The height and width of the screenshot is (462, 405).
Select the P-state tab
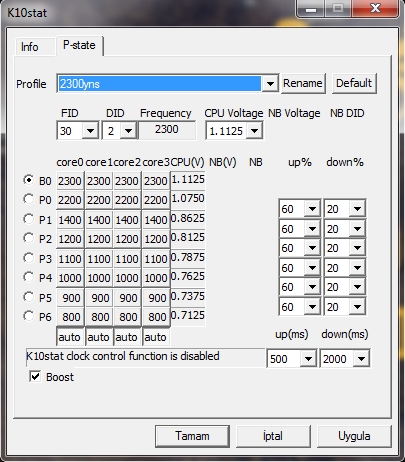[x=79, y=45]
